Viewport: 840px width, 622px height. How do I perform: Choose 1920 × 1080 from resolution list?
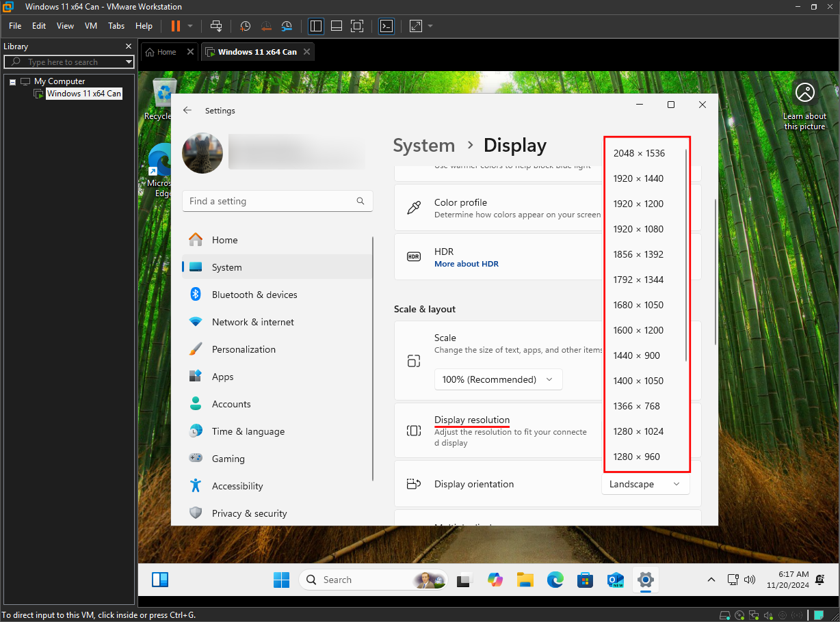[638, 229]
